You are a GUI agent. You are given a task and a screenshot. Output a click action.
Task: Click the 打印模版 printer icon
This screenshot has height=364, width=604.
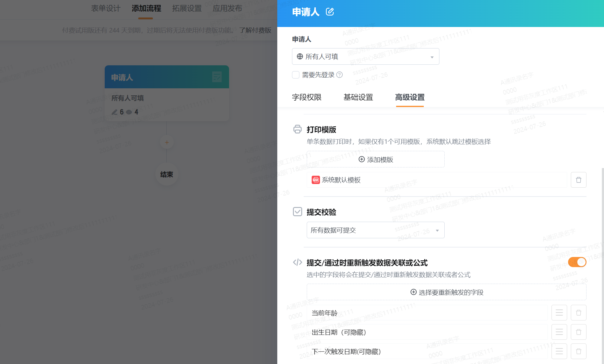pyautogui.click(x=297, y=129)
